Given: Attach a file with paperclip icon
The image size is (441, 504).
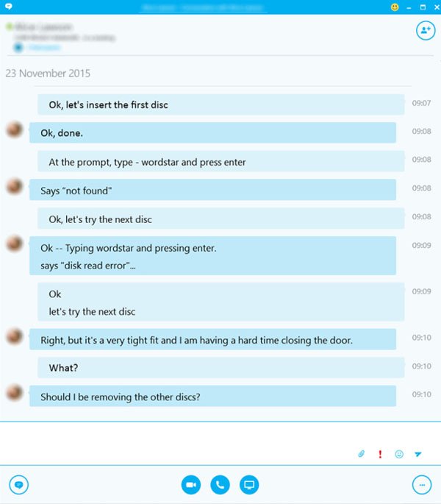Looking at the screenshot, I should coord(362,454).
